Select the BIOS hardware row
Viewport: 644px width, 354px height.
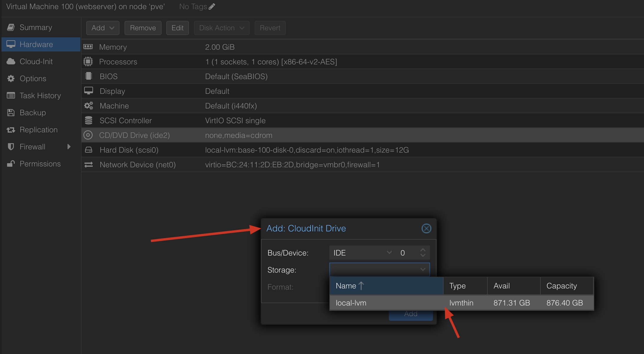coord(363,76)
